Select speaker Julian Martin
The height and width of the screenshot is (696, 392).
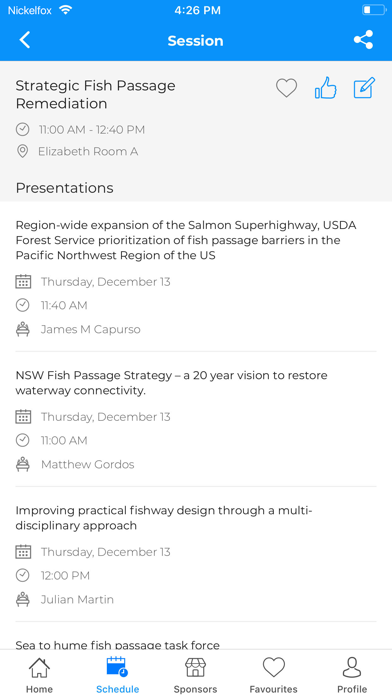click(77, 599)
